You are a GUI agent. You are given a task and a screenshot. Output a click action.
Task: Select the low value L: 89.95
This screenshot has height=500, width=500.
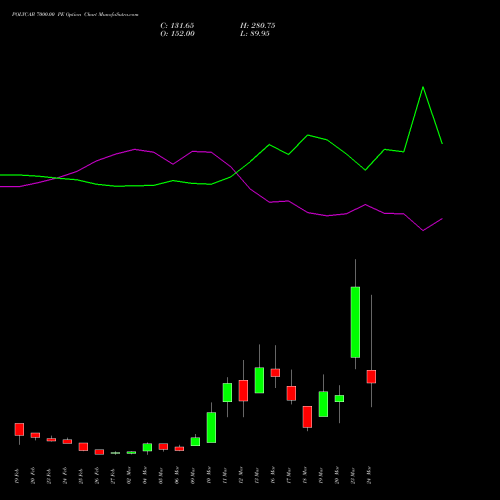tap(255, 34)
